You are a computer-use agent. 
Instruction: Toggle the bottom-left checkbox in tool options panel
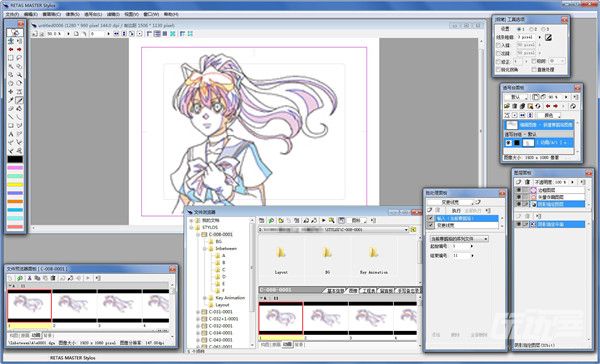[x=499, y=70]
